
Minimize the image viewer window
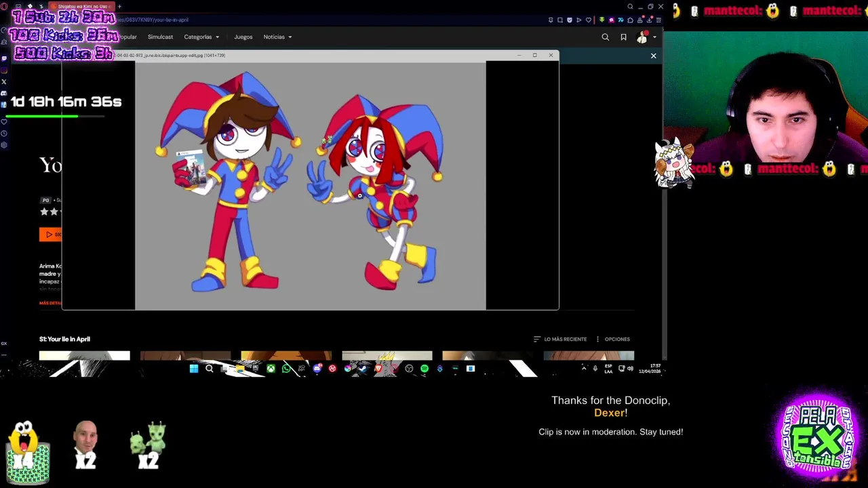[519, 55]
